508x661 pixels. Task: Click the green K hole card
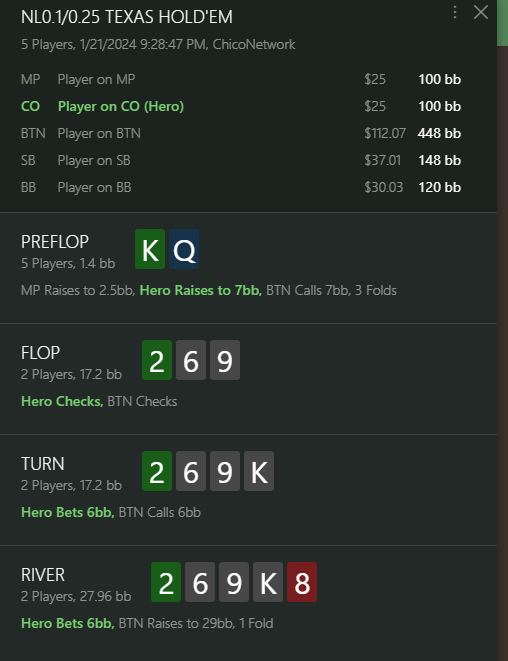click(150, 249)
